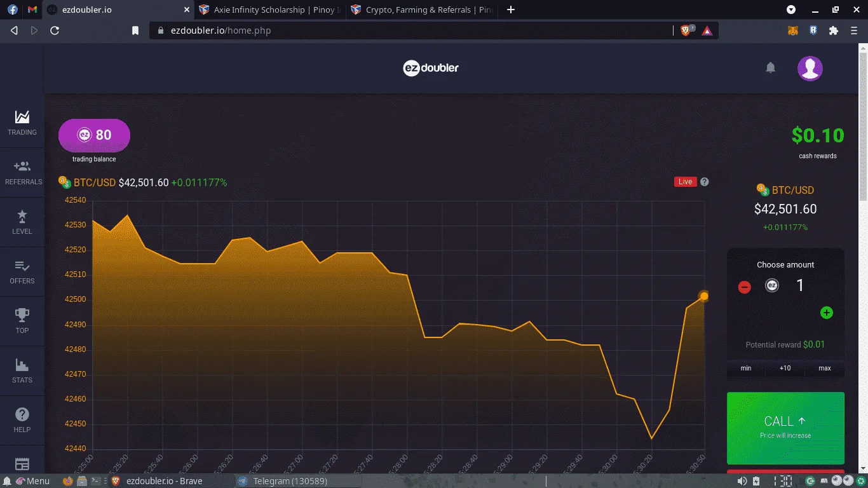Viewport: 868px width, 488px height.
Task: Launch the terminal from the taskbar
Action: point(97,481)
